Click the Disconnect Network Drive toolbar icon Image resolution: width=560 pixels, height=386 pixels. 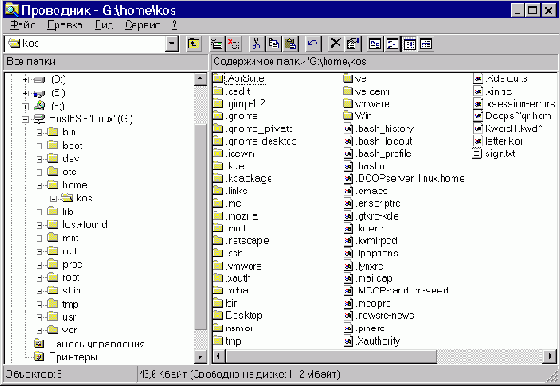point(234,44)
